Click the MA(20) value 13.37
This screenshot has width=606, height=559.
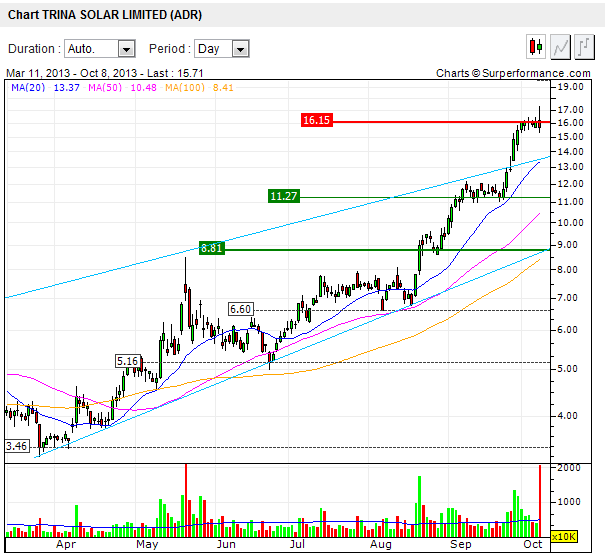point(66,87)
